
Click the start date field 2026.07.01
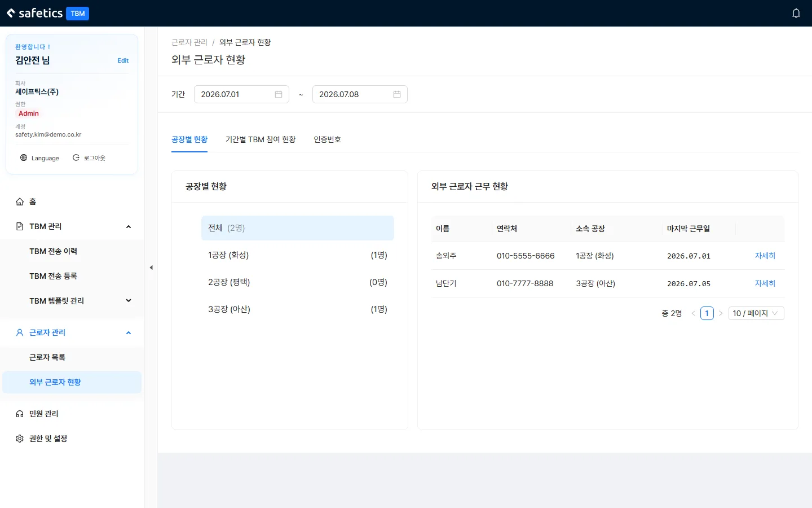(x=241, y=94)
